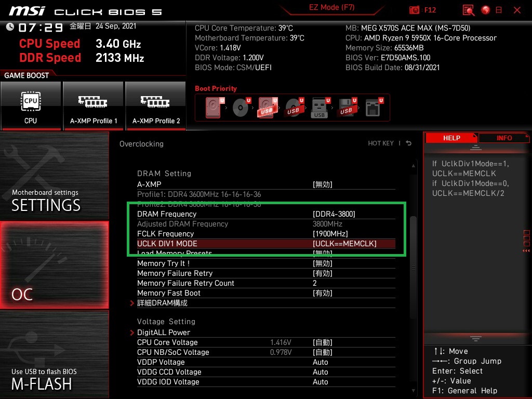The height and width of the screenshot is (399, 532).
Task: Select USB key boot device icon
Action: [320, 108]
